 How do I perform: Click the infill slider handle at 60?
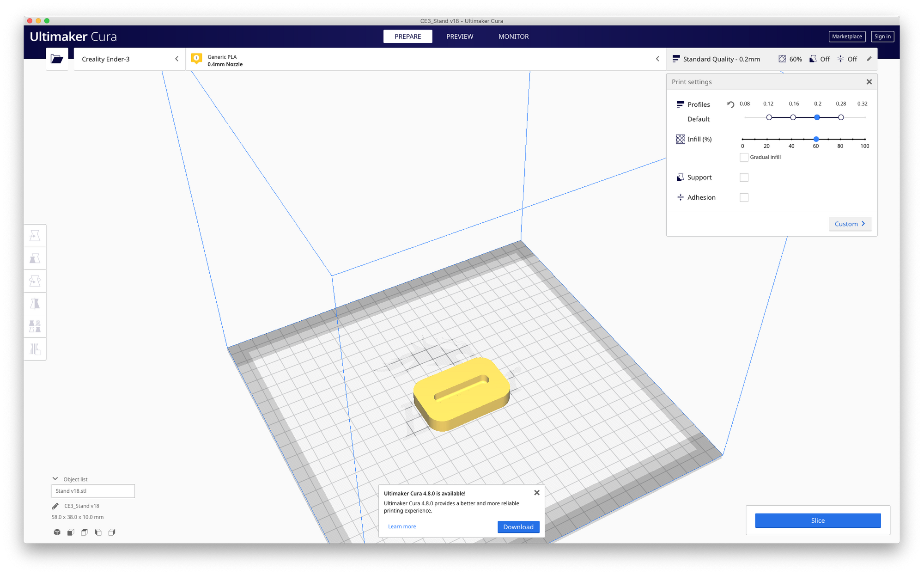tap(816, 139)
